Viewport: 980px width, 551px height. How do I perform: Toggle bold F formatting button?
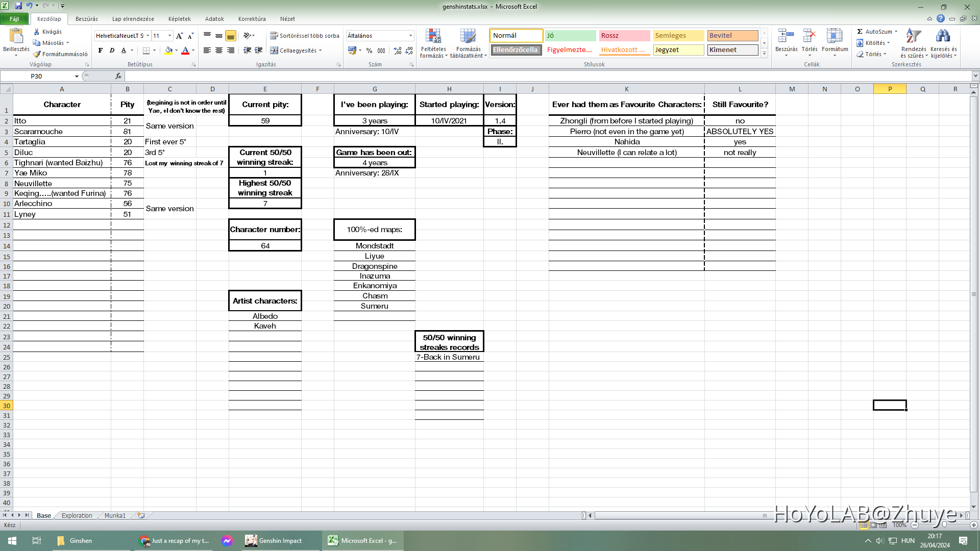point(101,51)
